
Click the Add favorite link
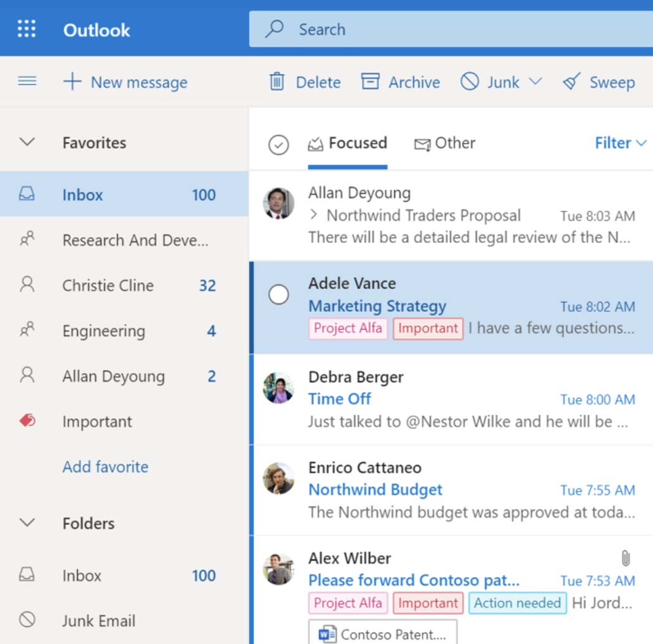(x=106, y=467)
